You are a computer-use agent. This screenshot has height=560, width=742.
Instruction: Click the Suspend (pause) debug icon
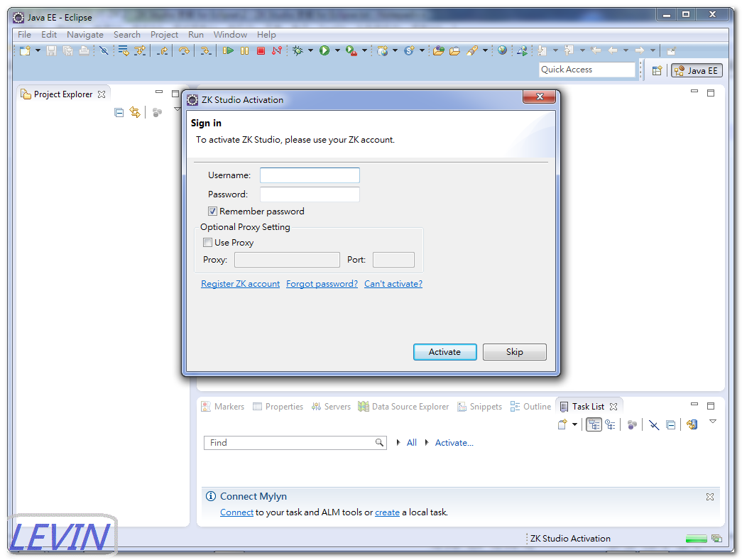(245, 50)
